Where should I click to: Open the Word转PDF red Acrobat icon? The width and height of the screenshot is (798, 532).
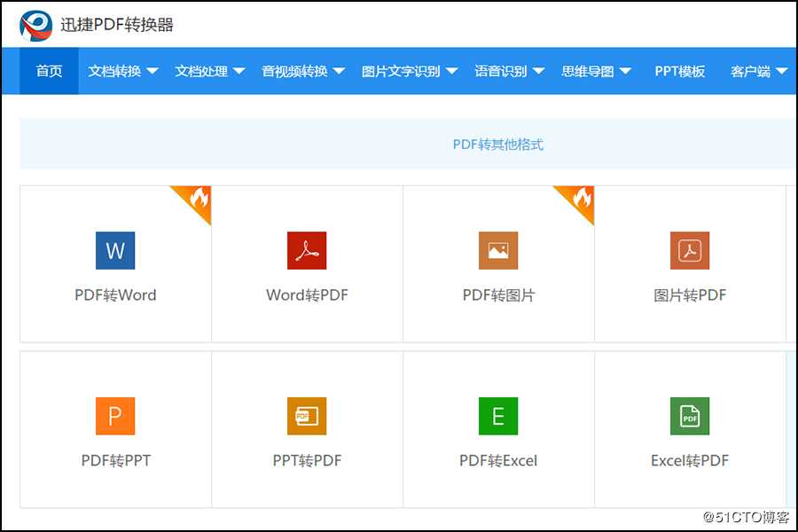point(307,250)
